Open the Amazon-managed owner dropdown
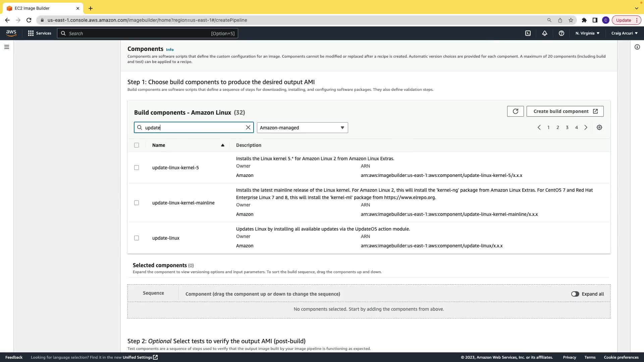 tap(302, 128)
